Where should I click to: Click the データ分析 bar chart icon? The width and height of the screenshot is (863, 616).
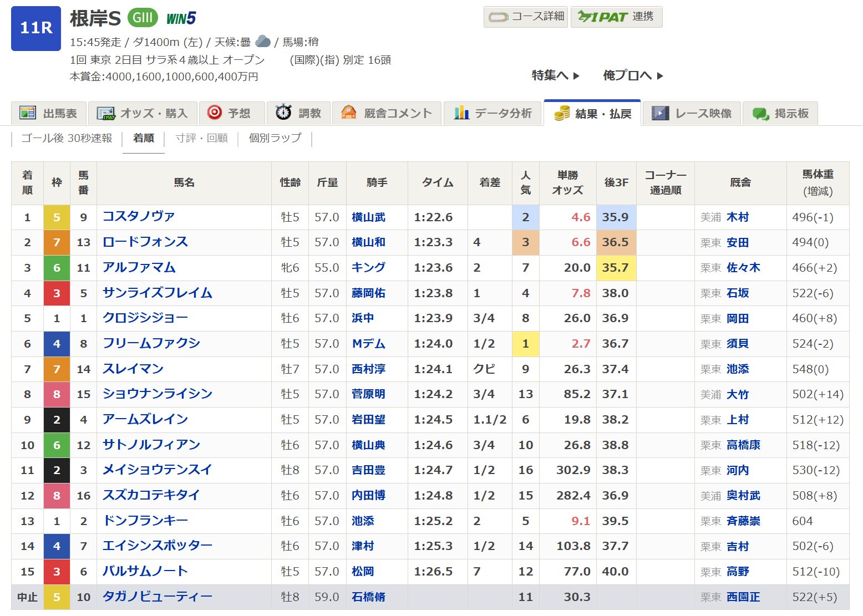[x=461, y=113]
